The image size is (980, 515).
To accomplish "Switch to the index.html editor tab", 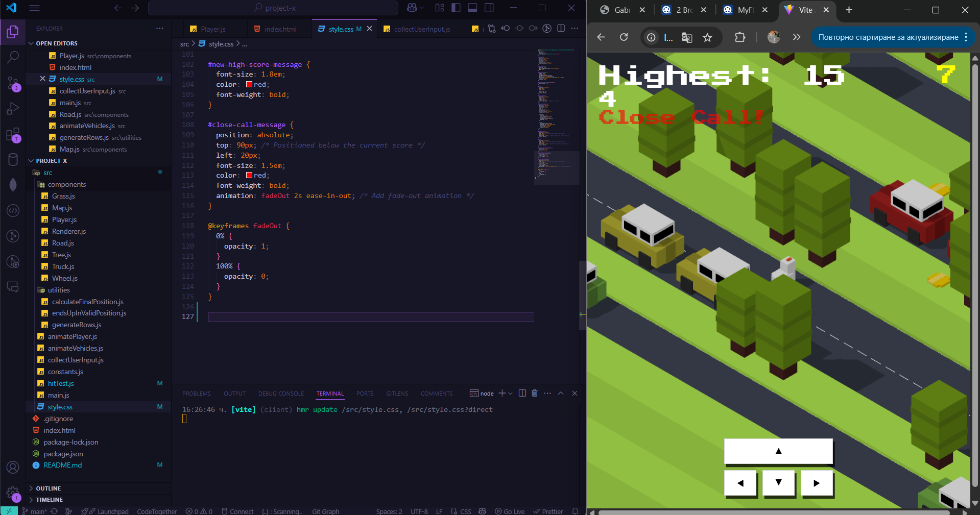I will (280, 29).
